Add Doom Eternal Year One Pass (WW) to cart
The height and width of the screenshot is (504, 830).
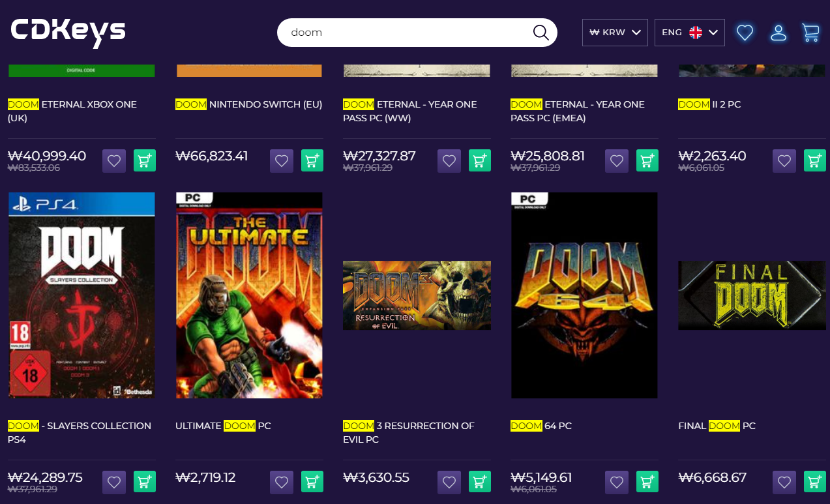tap(480, 160)
